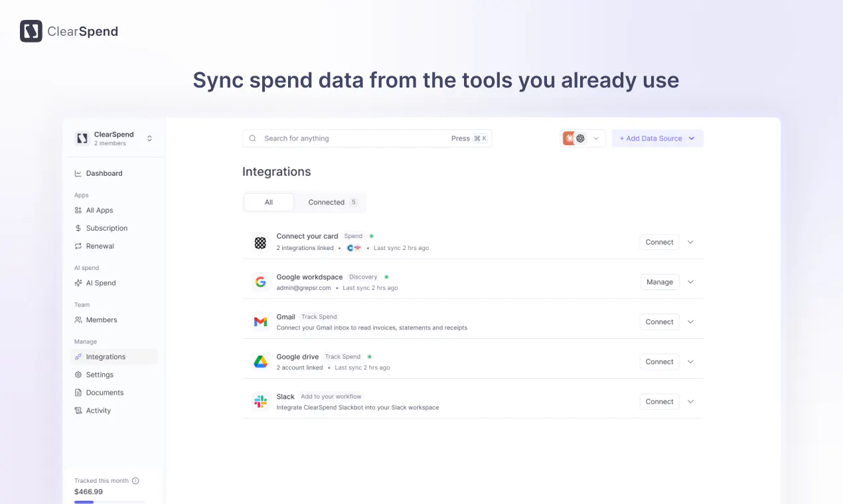Click the AI Spend sparkle icon
The image size is (843, 504).
pos(78,283)
